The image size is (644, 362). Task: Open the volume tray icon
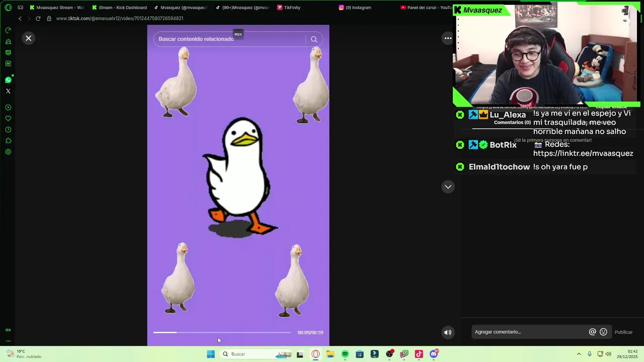tap(608, 354)
